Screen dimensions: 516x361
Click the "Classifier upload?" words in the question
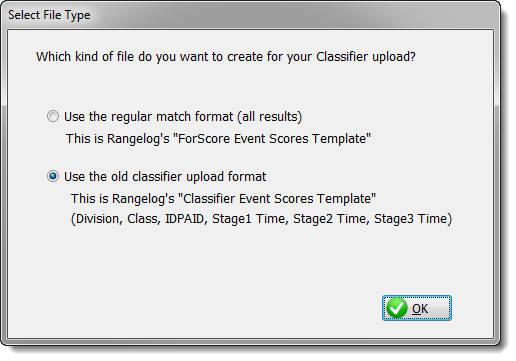pos(366,57)
